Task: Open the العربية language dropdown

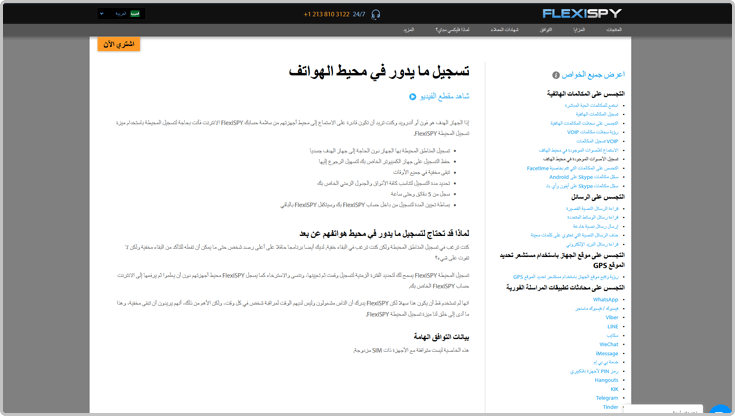Action: tap(121, 14)
